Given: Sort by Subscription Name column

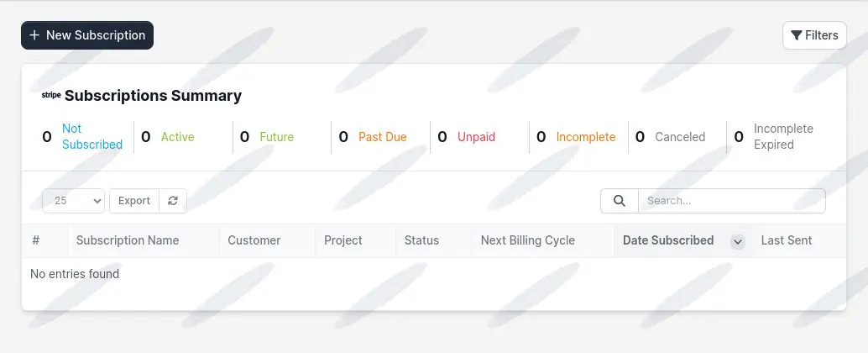Looking at the screenshot, I should [x=128, y=240].
